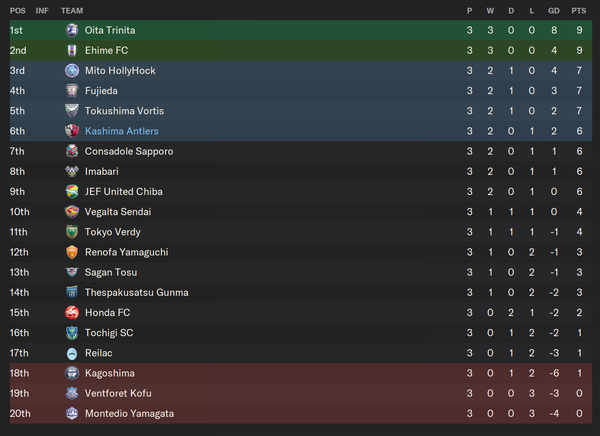
Task: Click the Mito HollyHock club badge
Action: [x=72, y=71]
